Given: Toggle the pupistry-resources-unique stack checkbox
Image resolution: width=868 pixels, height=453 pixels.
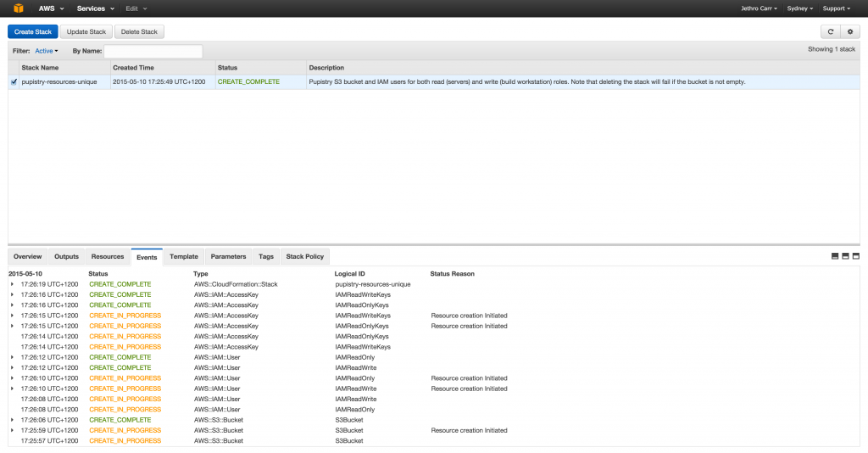Looking at the screenshot, I should (x=14, y=82).
